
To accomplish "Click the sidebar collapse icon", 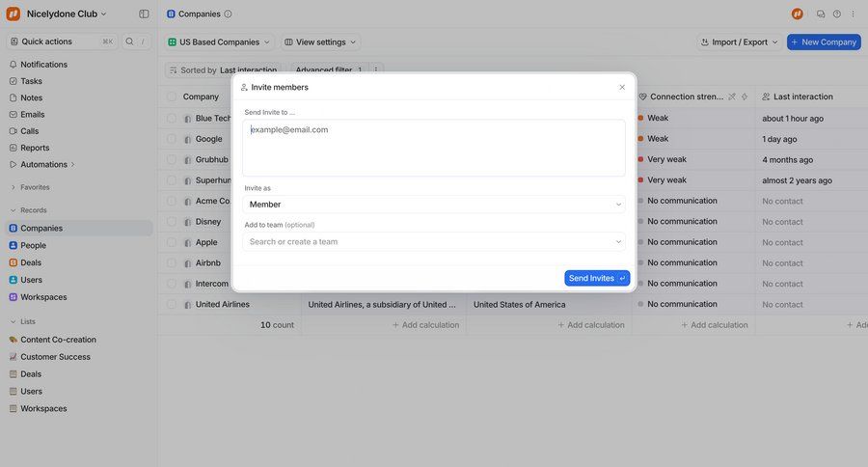I will (x=144, y=14).
